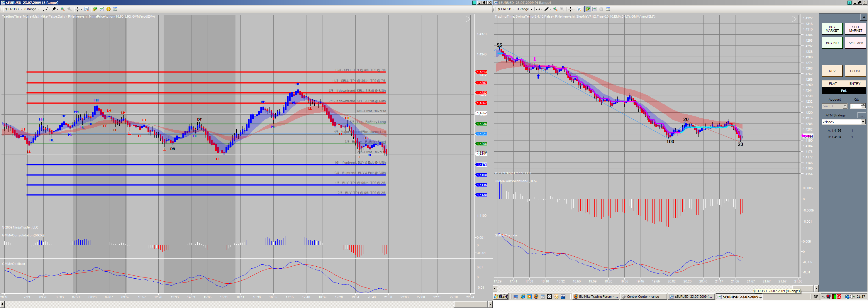Open chart style dropdown in 4 Range toolbar

point(539,9)
